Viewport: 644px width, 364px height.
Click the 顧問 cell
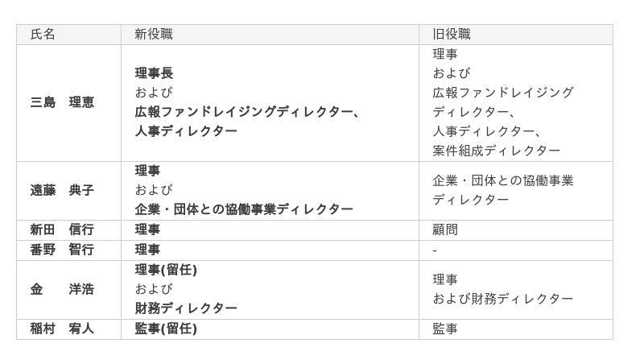click(445, 230)
